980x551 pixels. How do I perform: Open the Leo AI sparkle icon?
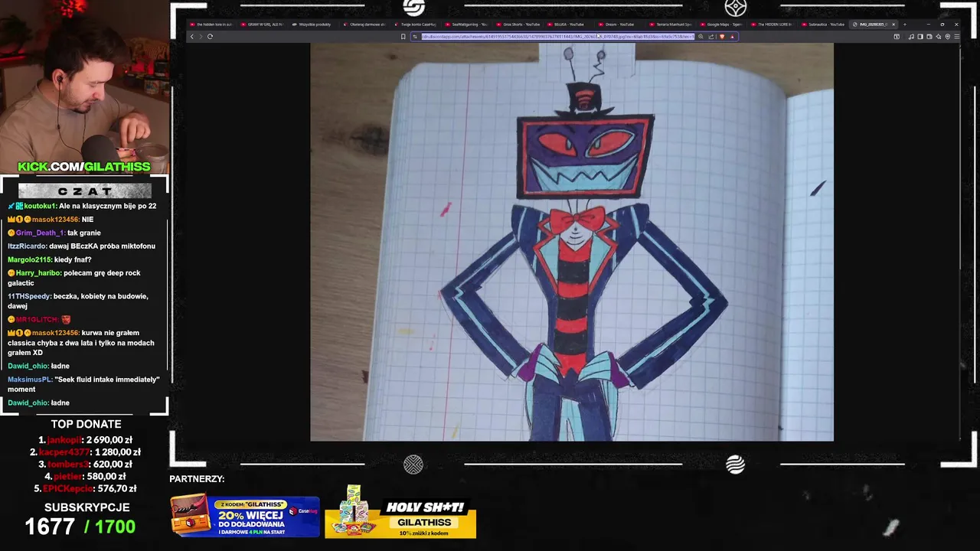(939, 37)
